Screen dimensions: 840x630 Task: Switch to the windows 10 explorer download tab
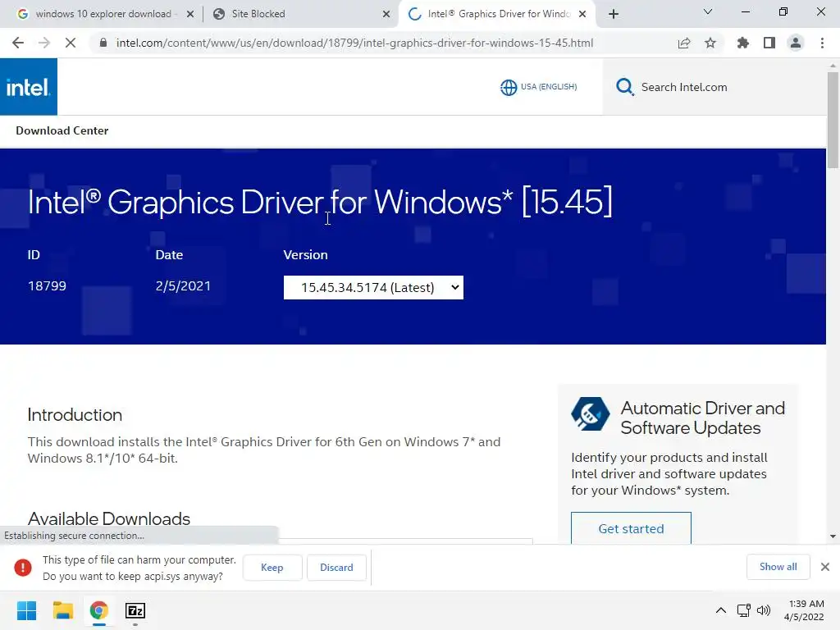[x=103, y=14]
